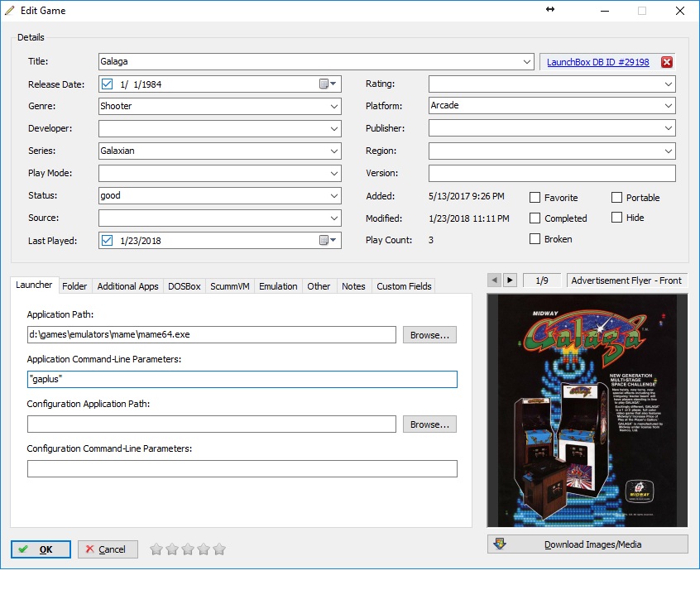Expand the Source dropdown
Image resolution: width=700 pixels, height=604 pixels.
click(x=334, y=218)
